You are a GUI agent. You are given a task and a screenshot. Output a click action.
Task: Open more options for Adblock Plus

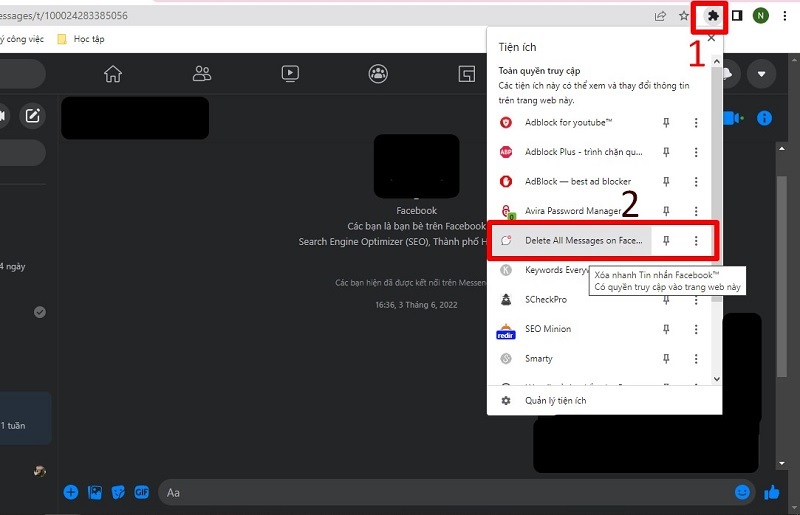pos(696,152)
